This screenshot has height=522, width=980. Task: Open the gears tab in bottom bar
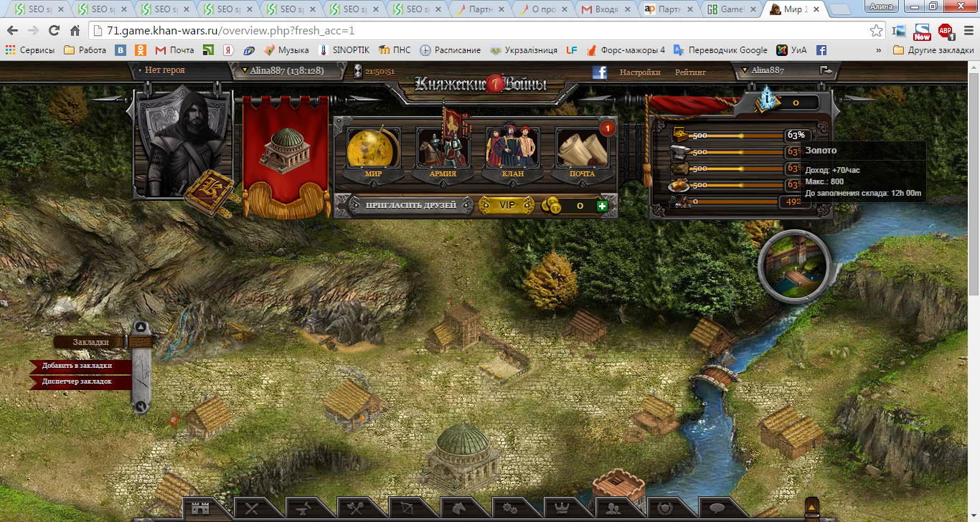click(x=510, y=509)
